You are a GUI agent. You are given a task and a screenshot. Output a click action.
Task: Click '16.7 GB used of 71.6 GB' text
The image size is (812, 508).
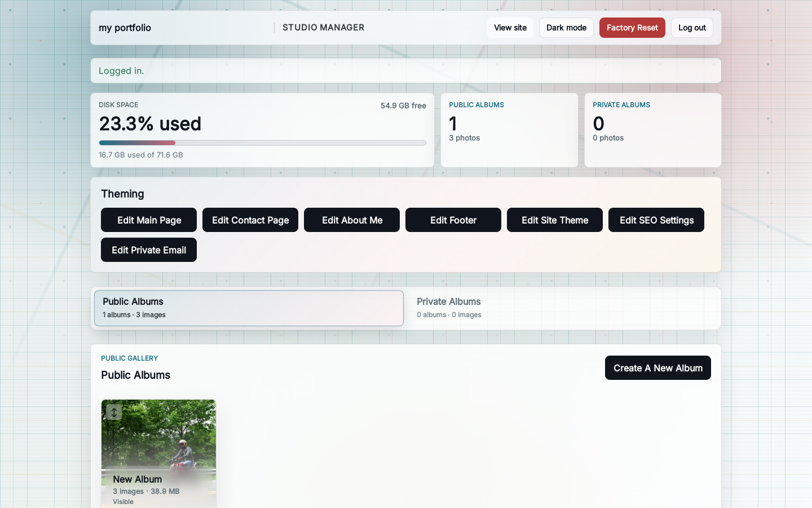[x=141, y=155]
